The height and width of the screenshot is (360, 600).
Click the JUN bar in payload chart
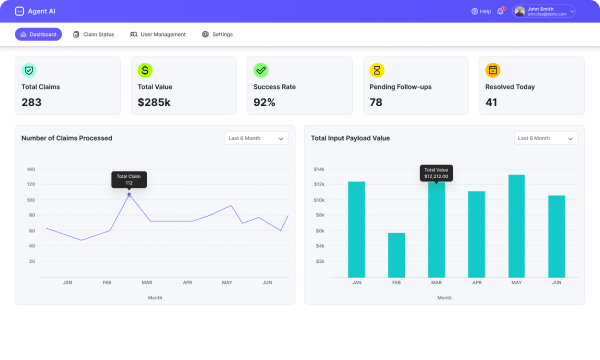coord(556,236)
